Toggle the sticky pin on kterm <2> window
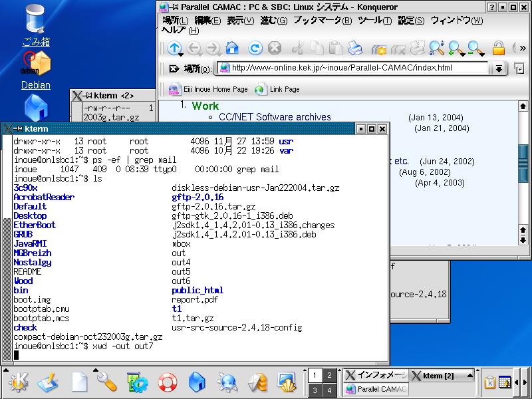This screenshot has height=399, width=532. pos(87,96)
